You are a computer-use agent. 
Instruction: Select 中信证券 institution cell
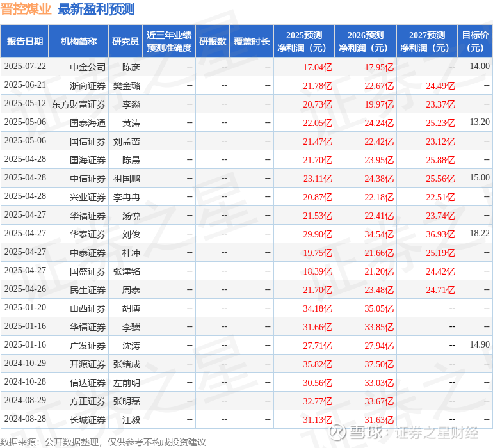(x=88, y=179)
